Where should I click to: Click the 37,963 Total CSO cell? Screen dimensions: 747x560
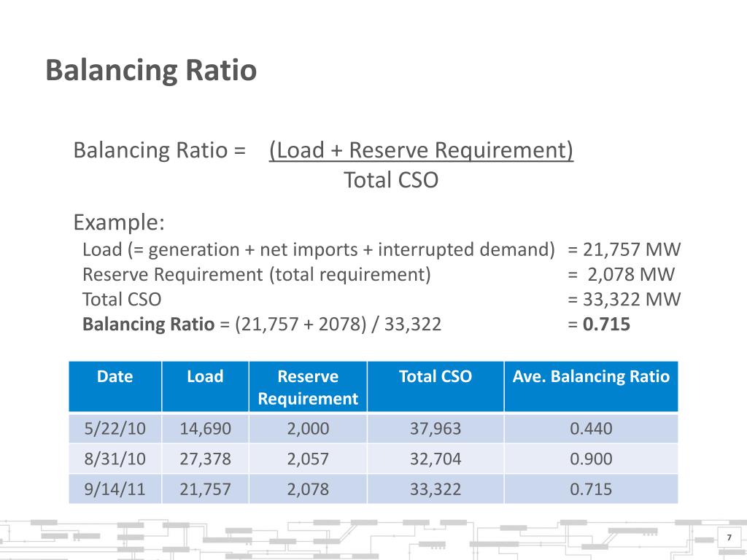[x=436, y=429]
